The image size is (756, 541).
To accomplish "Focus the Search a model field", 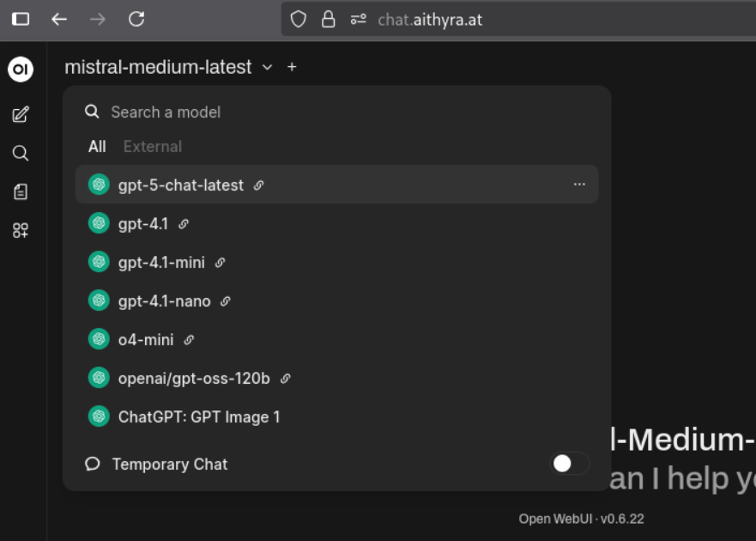I will click(343, 112).
